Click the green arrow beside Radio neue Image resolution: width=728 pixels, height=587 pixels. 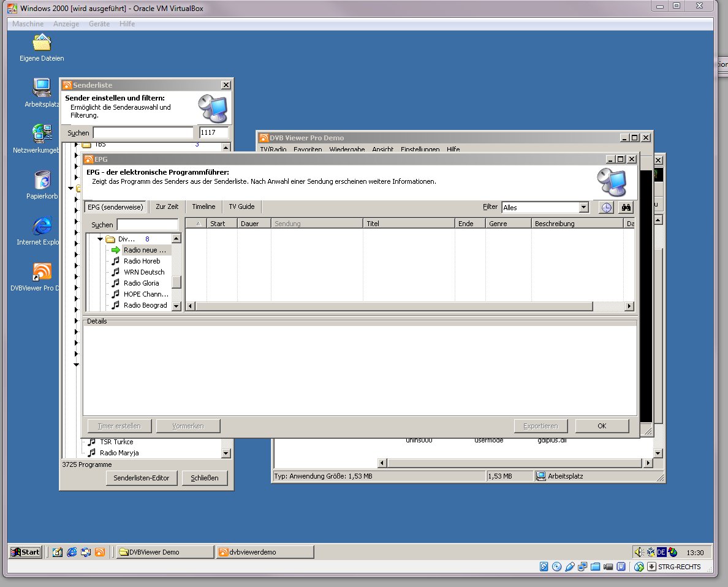click(x=116, y=250)
